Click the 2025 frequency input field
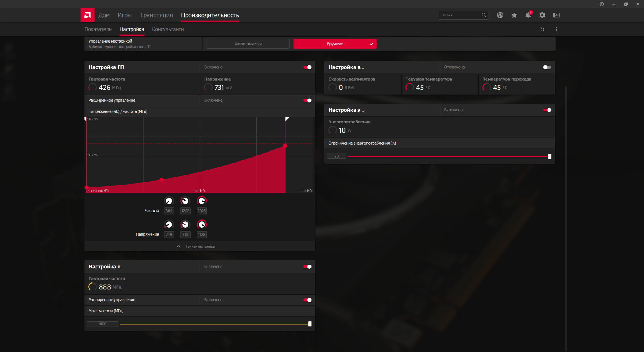The height and width of the screenshot is (352, 644). (x=202, y=211)
